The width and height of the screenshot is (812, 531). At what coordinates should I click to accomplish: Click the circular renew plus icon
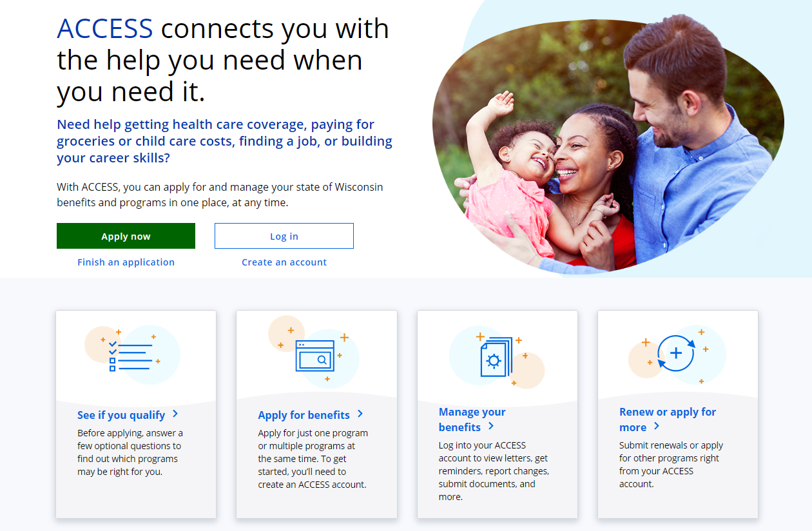click(x=676, y=353)
